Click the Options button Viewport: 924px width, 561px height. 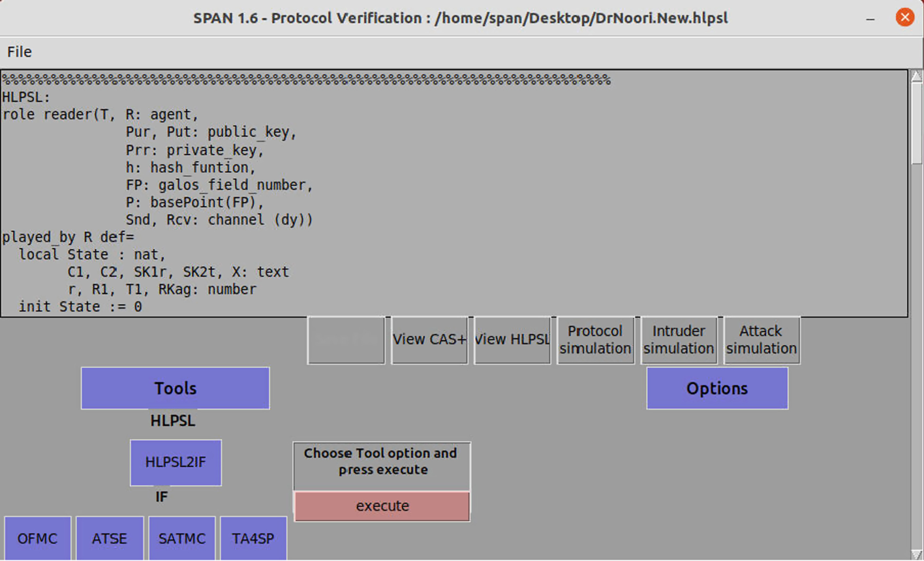[717, 388]
